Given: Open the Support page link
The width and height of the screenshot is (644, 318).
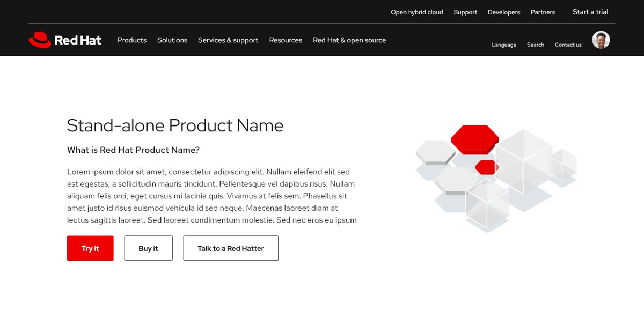Looking at the screenshot, I should [x=465, y=12].
